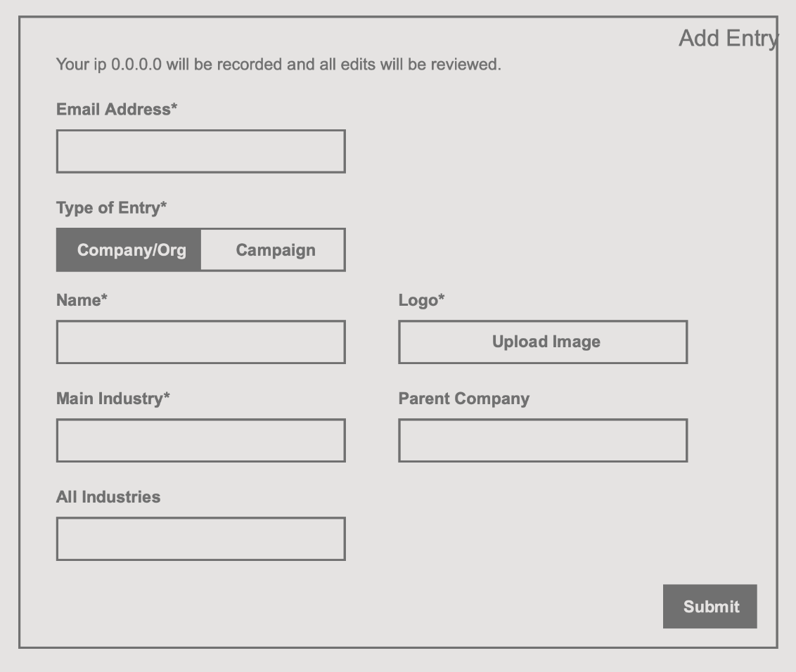Switch entry type to Campaign
This screenshot has height=672, width=796.
tap(274, 250)
